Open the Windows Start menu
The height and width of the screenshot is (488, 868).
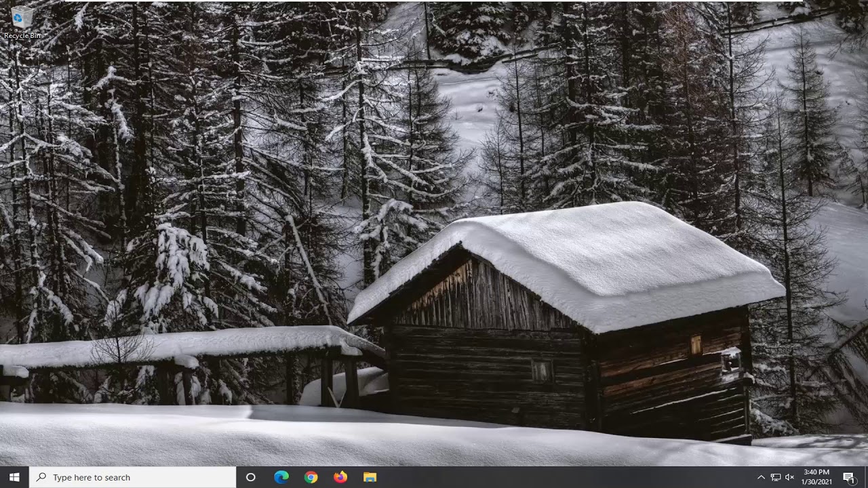(x=14, y=477)
